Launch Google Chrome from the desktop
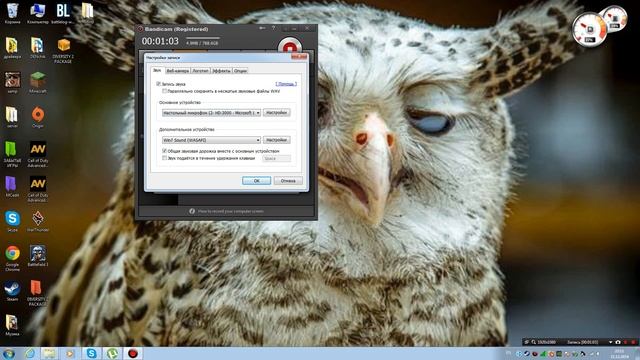Screen dimensions: 640x360 point(12,259)
